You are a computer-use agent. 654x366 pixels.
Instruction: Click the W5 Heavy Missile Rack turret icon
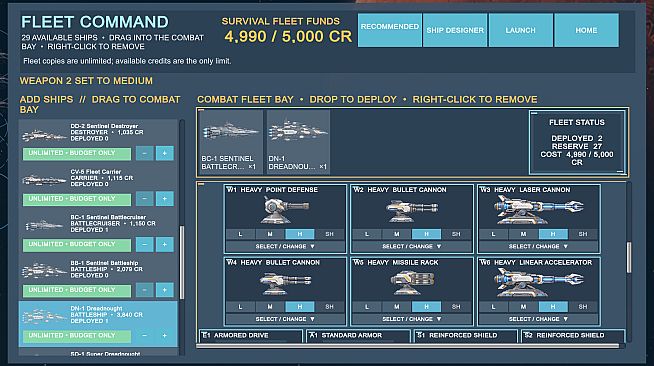412,283
